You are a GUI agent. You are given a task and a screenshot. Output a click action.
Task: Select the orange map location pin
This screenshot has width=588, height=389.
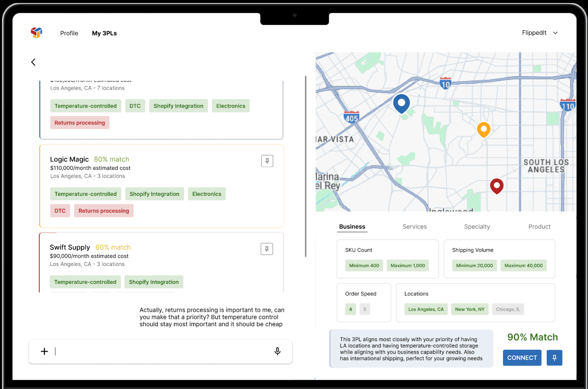coord(484,130)
